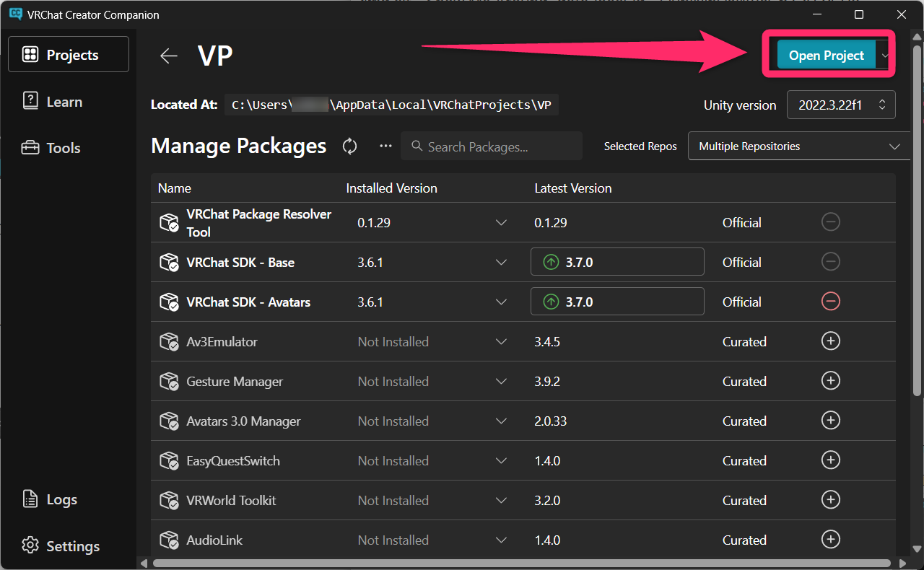Add AudioLink with its plus icon
This screenshot has width=924, height=570.
tap(831, 540)
